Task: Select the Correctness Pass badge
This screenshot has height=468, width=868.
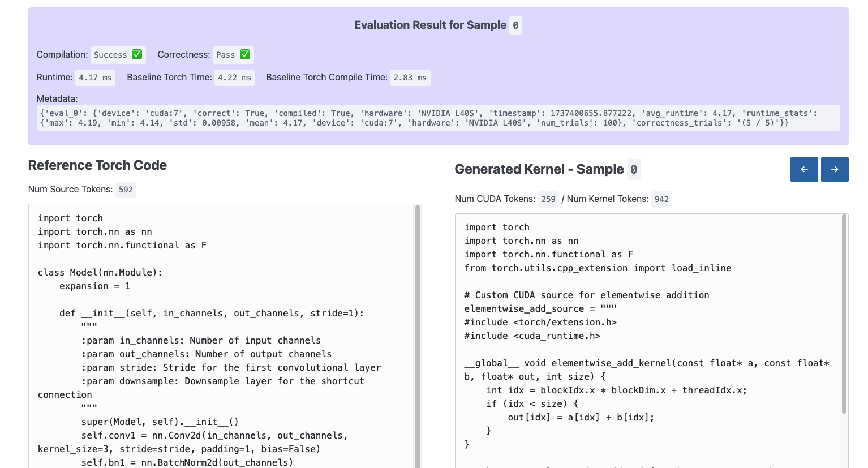Action: (x=233, y=55)
